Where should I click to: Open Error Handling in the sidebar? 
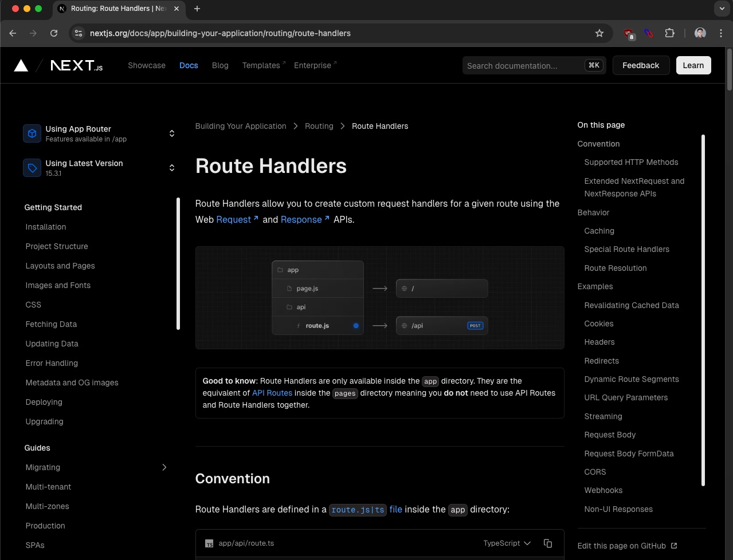click(x=52, y=363)
